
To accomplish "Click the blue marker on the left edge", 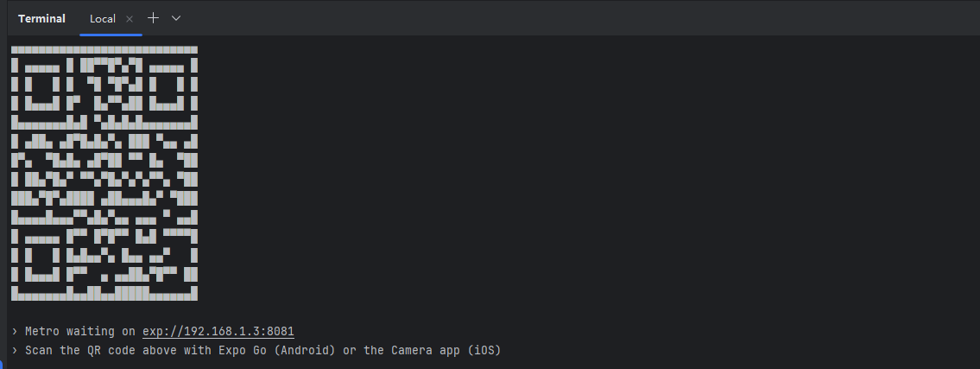I will (x=1, y=364).
